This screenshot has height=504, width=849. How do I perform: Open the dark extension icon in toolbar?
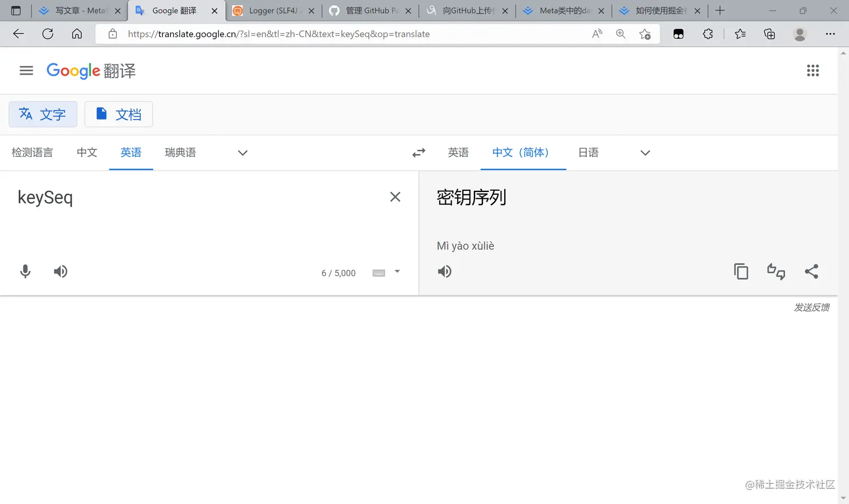(x=678, y=34)
